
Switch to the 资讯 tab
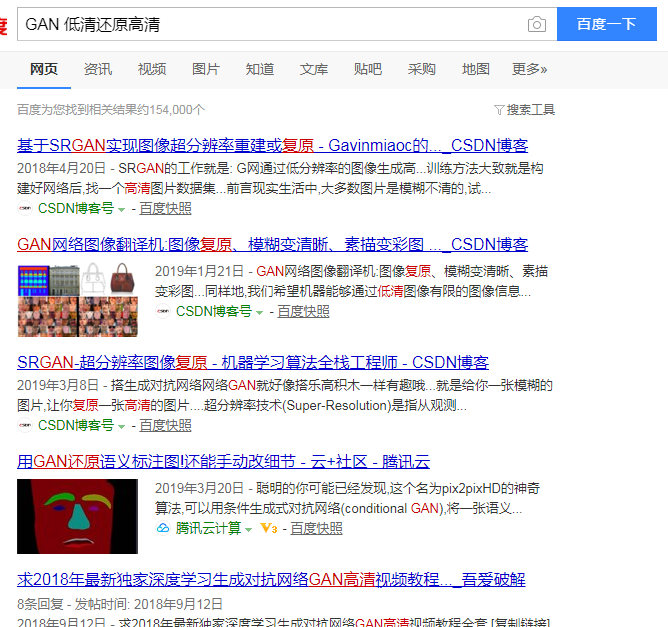click(x=98, y=69)
